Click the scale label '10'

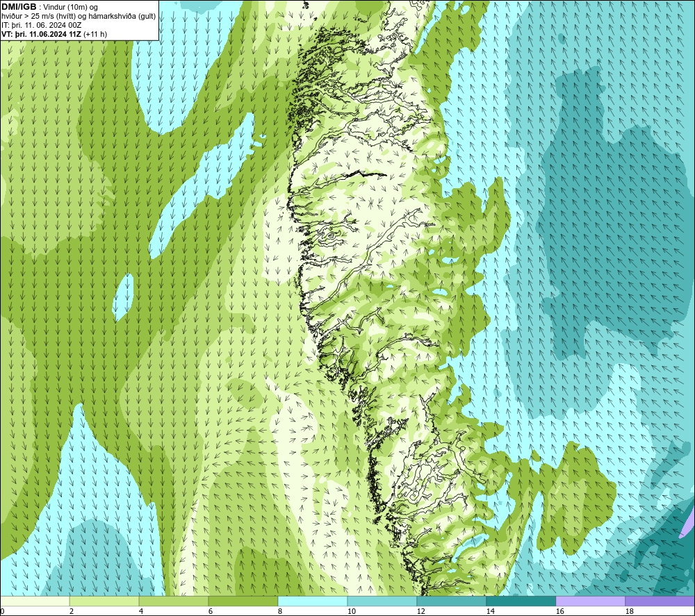(351, 611)
